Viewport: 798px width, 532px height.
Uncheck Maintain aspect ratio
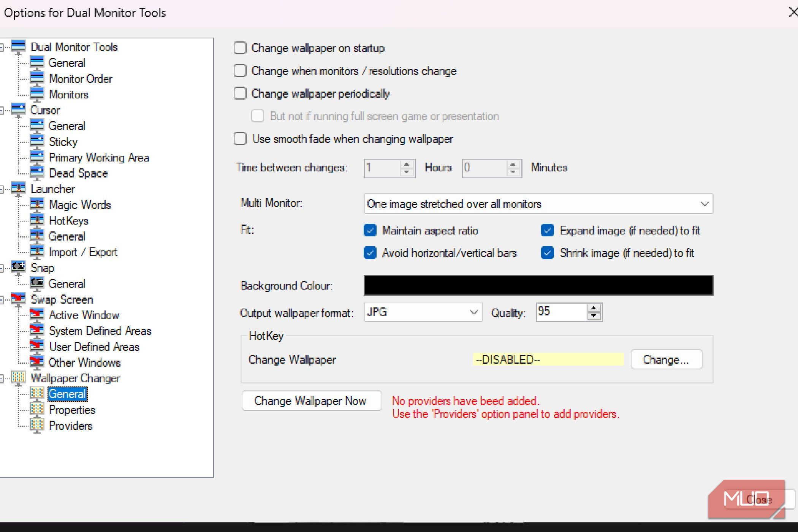click(x=370, y=230)
